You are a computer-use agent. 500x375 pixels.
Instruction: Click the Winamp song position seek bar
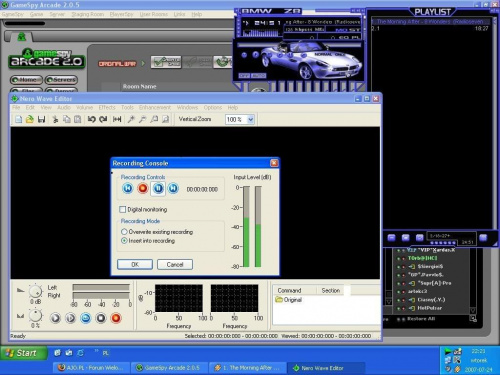(299, 44)
